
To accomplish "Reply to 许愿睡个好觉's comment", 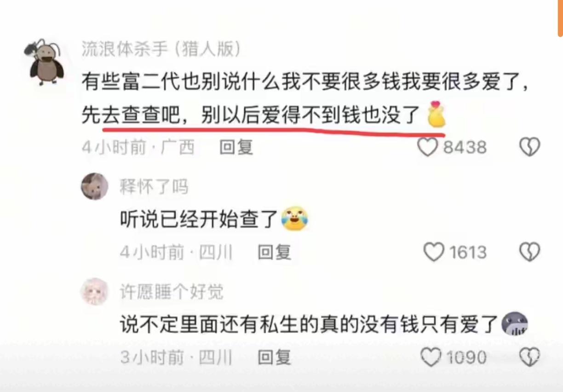I will [x=274, y=357].
